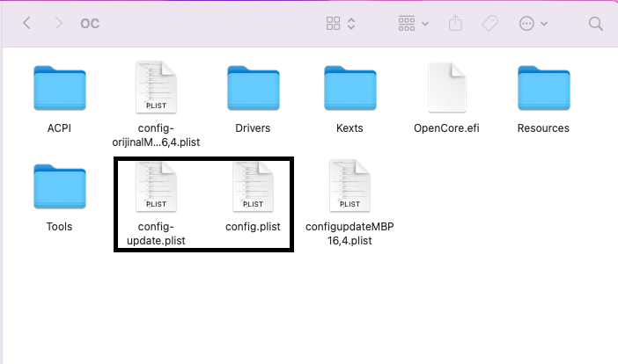Expand the grouping dropdown chevron
Viewport: 618px width, 364px height.
pos(425,24)
